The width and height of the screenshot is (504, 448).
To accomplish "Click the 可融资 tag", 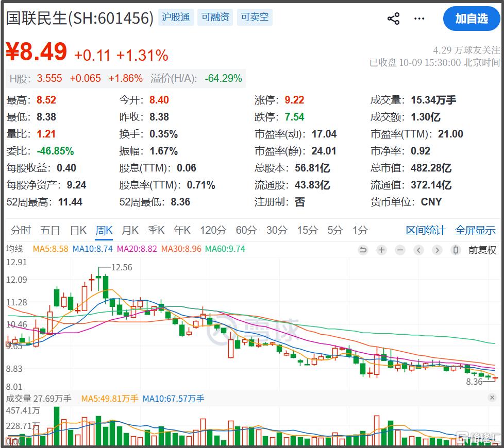I will pyautogui.click(x=215, y=17).
